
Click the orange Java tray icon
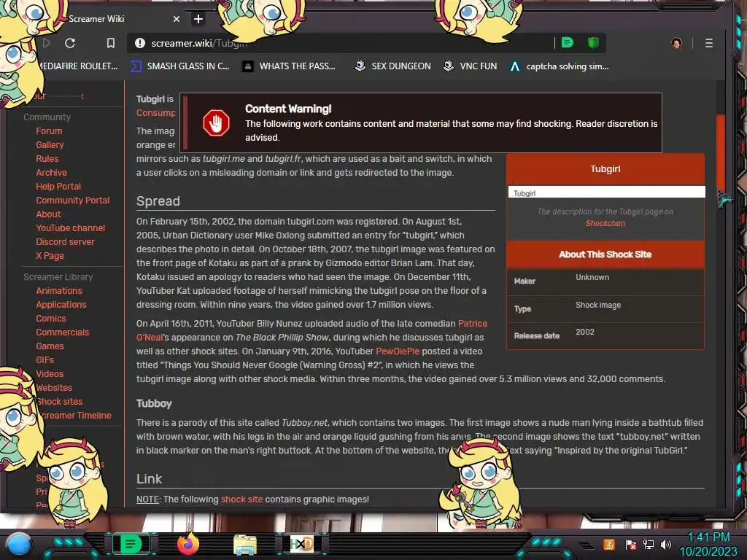click(609, 545)
